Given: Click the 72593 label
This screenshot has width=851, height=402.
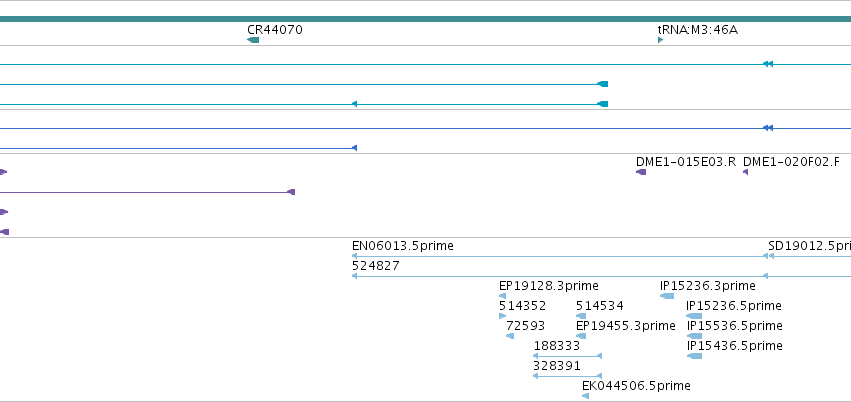Looking at the screenshot, I should (x=525, y=326).
